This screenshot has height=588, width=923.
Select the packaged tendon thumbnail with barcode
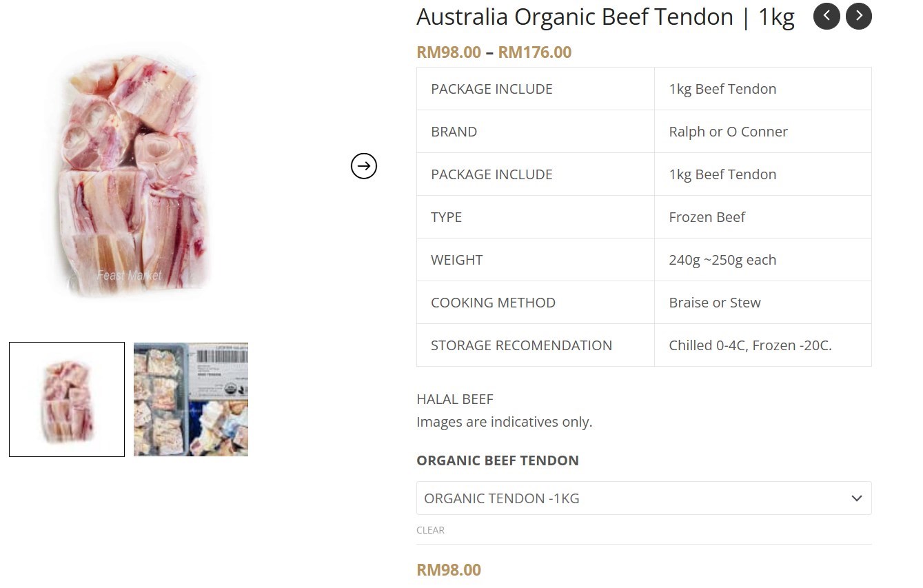191,399
